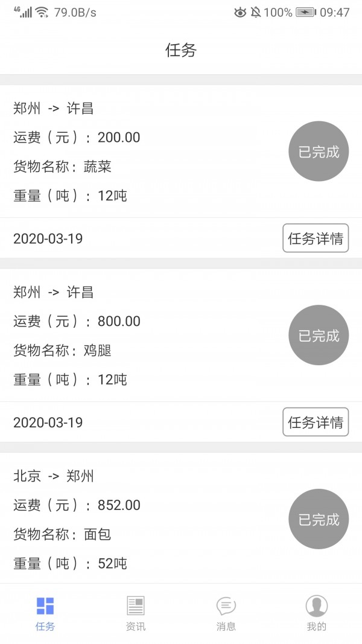The image size is (362, 644).
Task: Tap the battery charging icon
Action: [305, 12]
